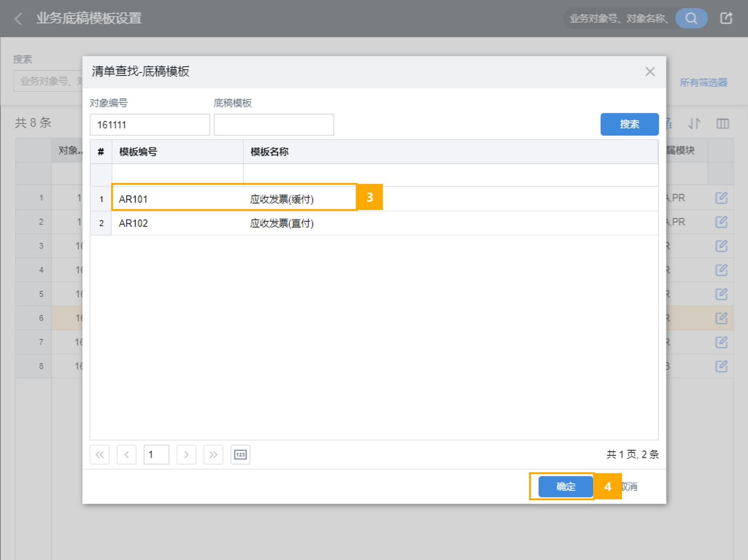Click the 对象编号 field with 161111

click(x=150, y=125)
